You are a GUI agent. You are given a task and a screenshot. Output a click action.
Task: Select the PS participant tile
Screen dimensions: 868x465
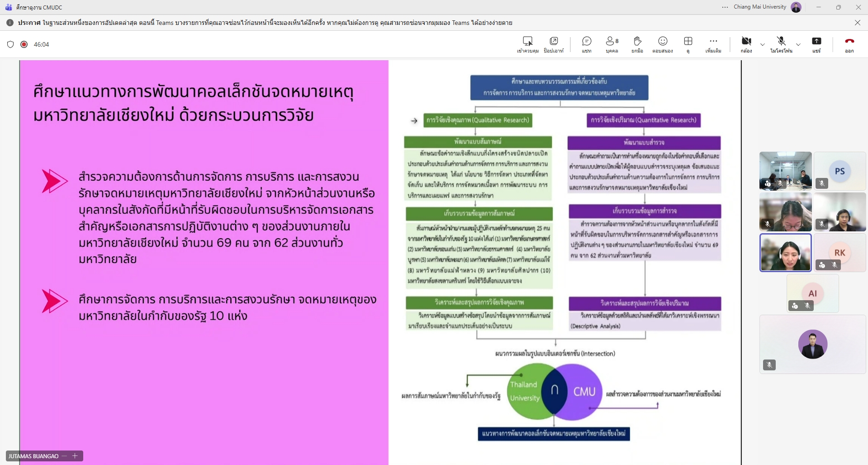coord(840,171)
